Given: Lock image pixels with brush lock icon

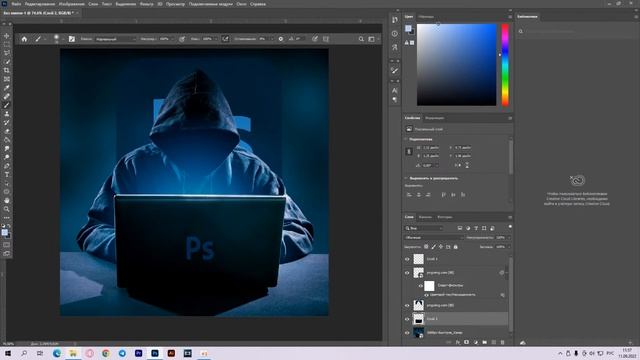Looking at the screenshot, I should point(433,247).
